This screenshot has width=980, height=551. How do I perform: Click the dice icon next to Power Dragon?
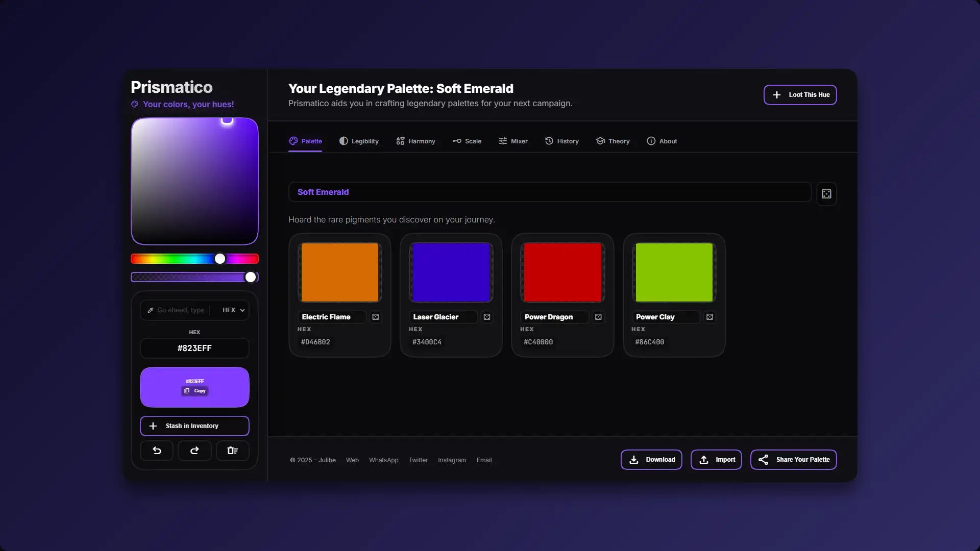tap(598, 317)
